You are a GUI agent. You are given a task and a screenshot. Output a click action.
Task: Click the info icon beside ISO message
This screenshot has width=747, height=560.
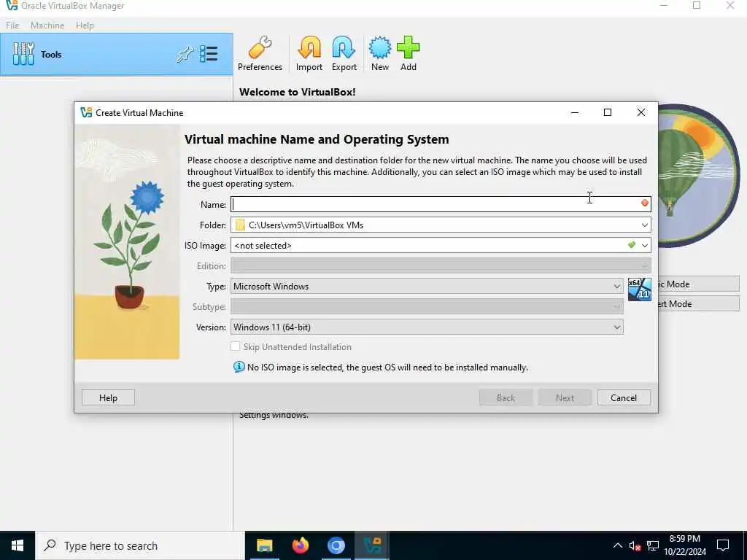(239, 367)
